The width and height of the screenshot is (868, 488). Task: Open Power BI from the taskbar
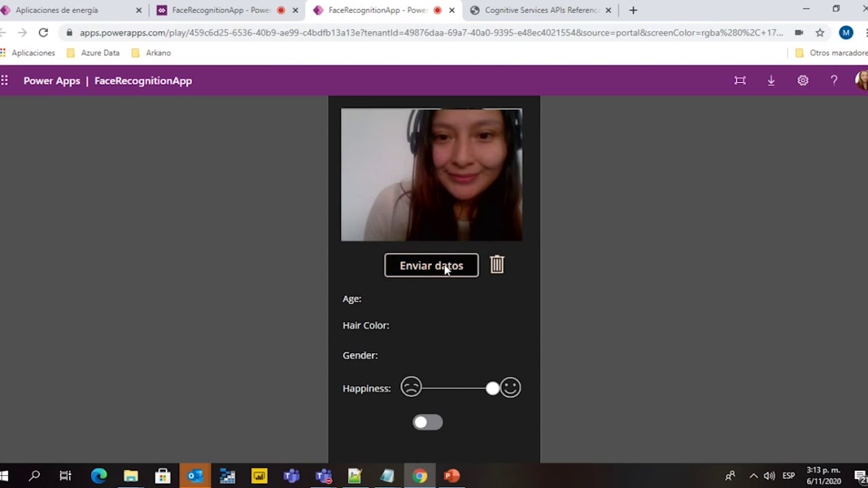click(x=259, y=476)
